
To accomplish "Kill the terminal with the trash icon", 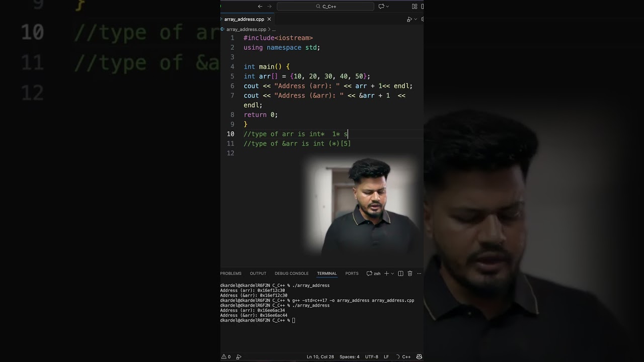I will [x=410, y=274].
